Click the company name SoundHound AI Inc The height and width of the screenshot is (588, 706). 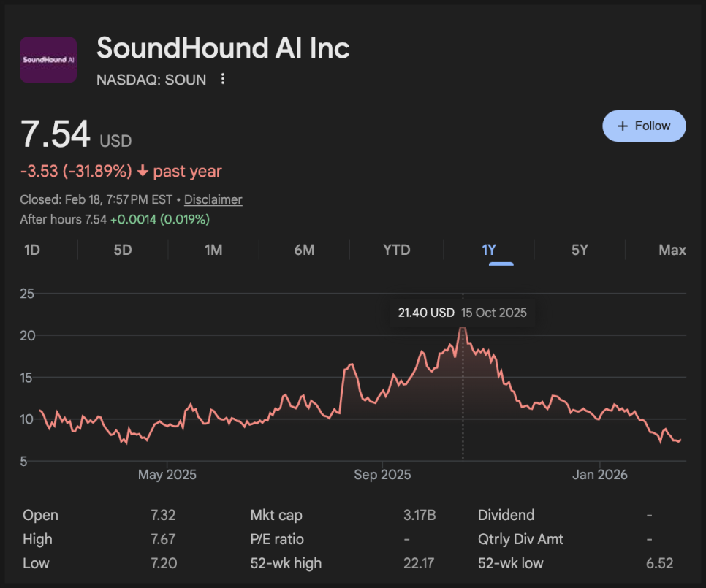click(x=223, y=48)
